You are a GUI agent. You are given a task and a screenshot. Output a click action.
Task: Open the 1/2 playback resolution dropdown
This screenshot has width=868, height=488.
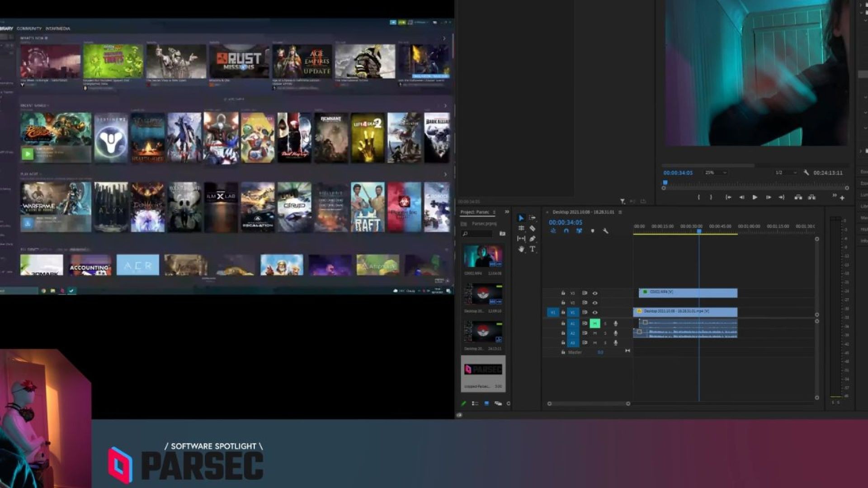tap(786, 173)
